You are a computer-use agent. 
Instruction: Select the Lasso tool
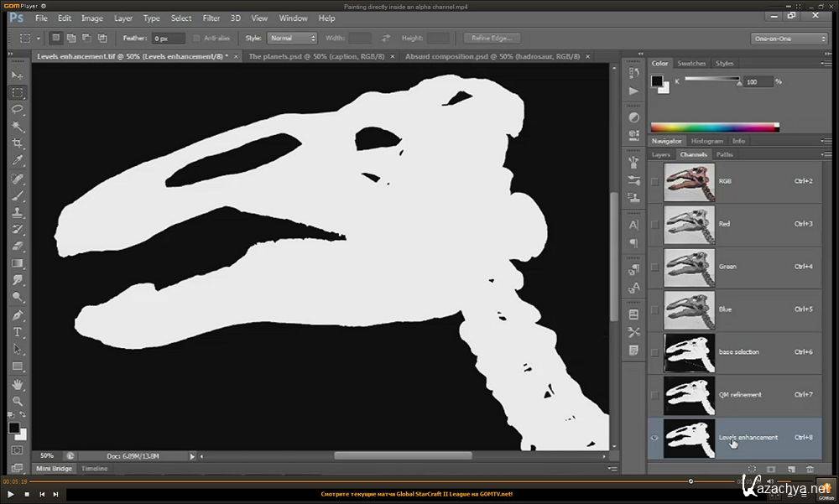pos(18,110)
